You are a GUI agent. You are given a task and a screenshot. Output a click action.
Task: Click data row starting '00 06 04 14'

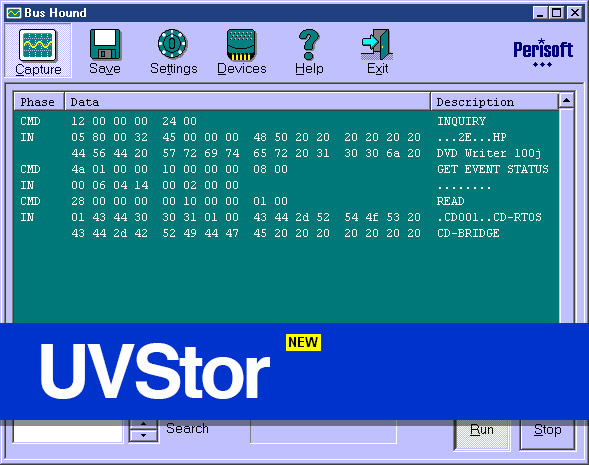(x=155, y=185)
